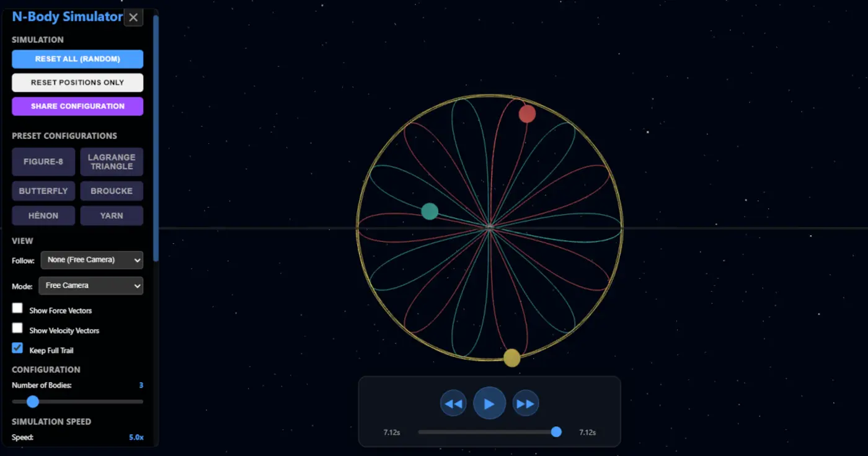Select the Hénon preset
This screenshot has width=868, height=456.
(43, 215)
